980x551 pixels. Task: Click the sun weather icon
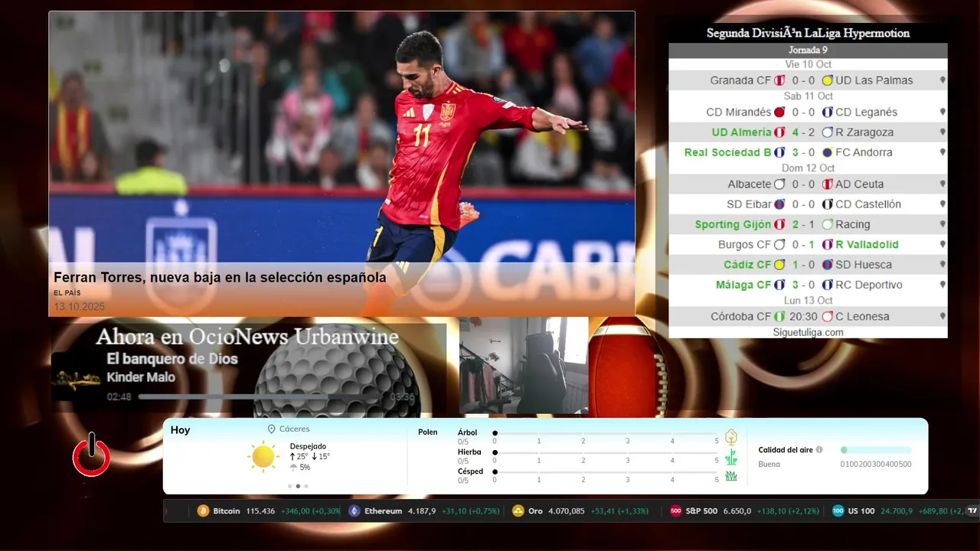click(263, 457)
